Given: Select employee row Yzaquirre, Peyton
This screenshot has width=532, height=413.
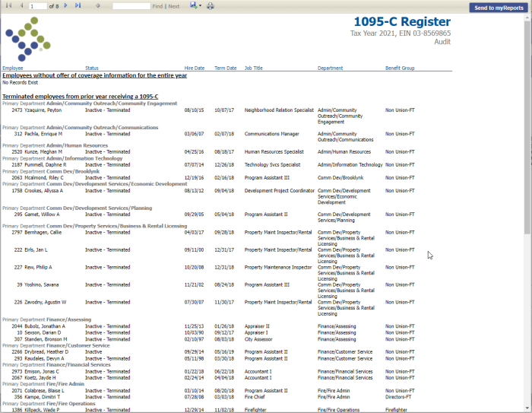Looking at the screenshot, I should click(43, 110).
